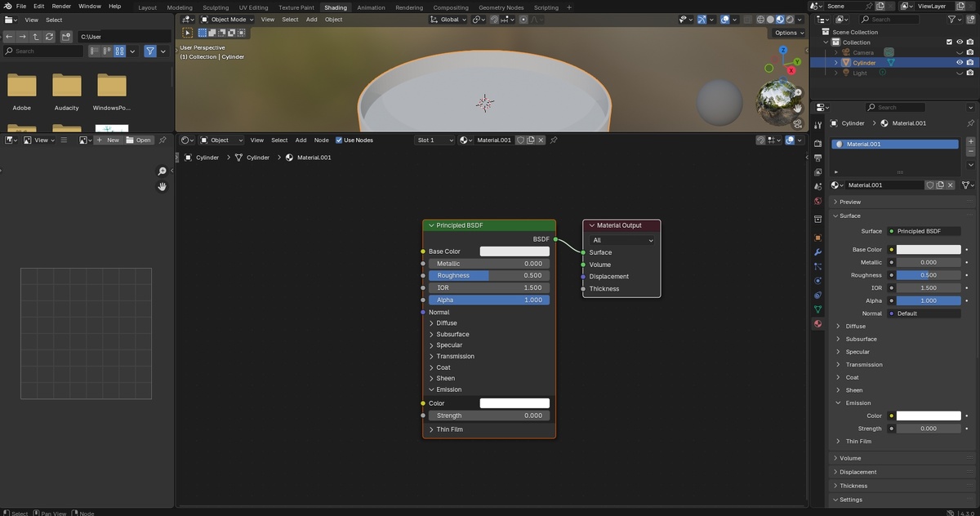Click the Roughness slider in Principled BSDF node
The height and width of the screenshot is (516, 980).
488,275
